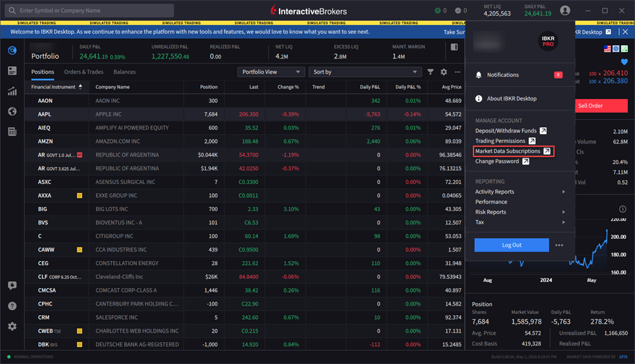Switch to the Balances tab
Screen dimensions: 635x364
point(125,72)
